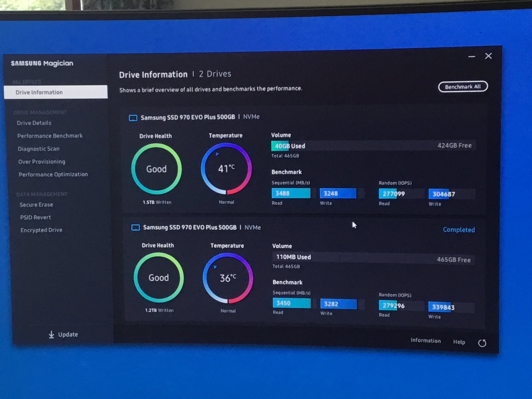This screenshot has height=399, width=532.
Task: Click the Information link in the footer
Action: [x=426, y=340]
